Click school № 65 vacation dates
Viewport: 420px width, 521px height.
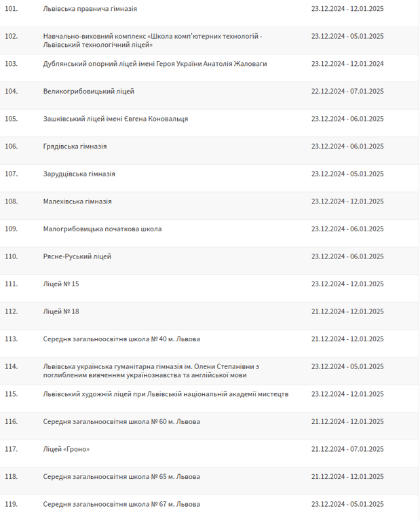click(347, 476)
